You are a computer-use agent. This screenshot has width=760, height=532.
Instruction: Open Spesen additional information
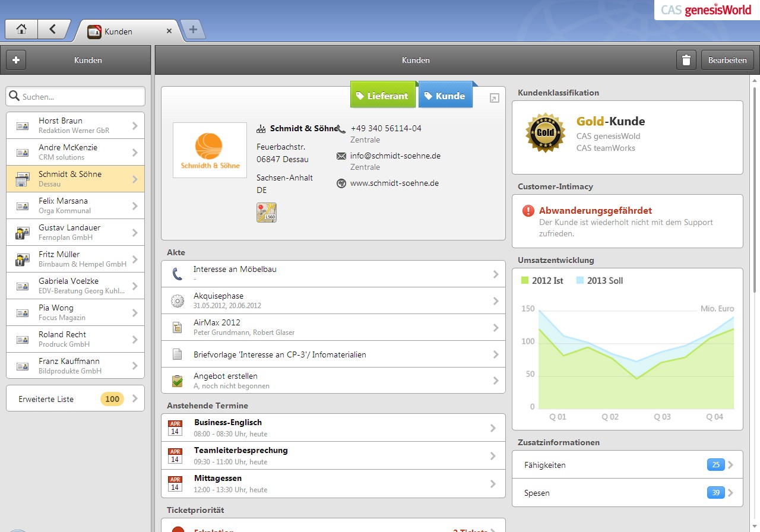click(628, 493)
